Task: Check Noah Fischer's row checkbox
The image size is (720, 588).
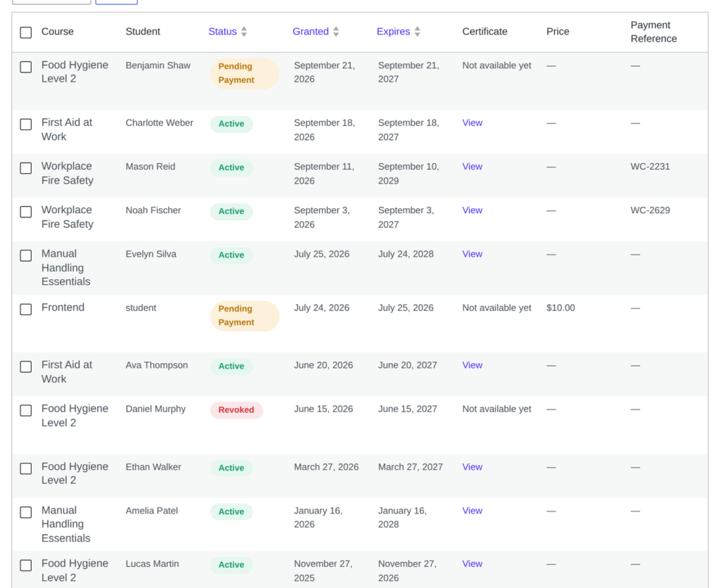Action: click(x=26, y=212)
